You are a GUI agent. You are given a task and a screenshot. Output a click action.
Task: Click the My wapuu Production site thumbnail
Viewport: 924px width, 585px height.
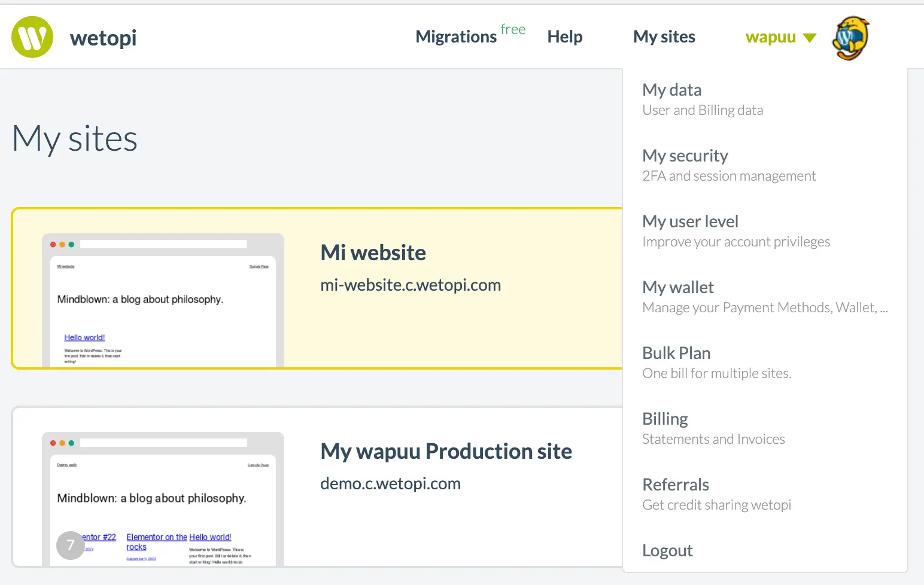(163, 499)
